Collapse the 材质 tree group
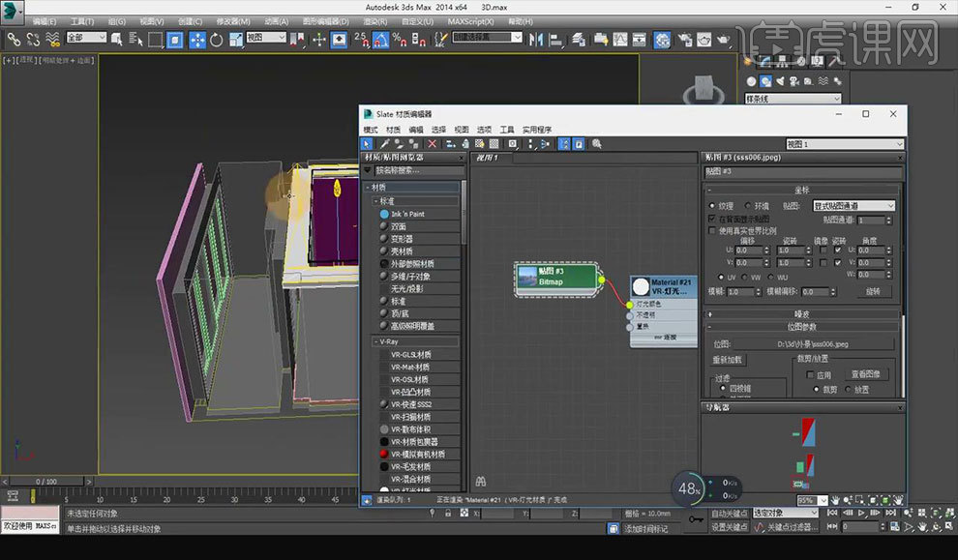This screenshot has width=958, height=560. pyautogui.click(x=368, y=188)
